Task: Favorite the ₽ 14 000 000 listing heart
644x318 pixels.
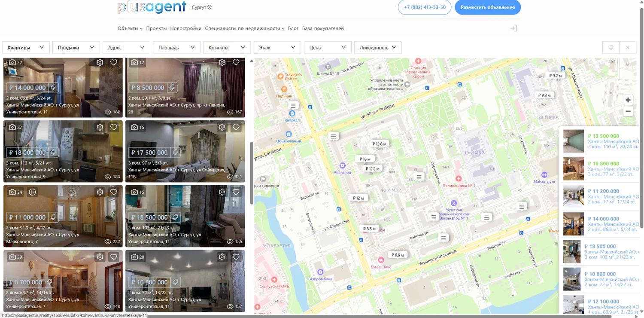Action: pyautogui.click(x=114, y=62)
